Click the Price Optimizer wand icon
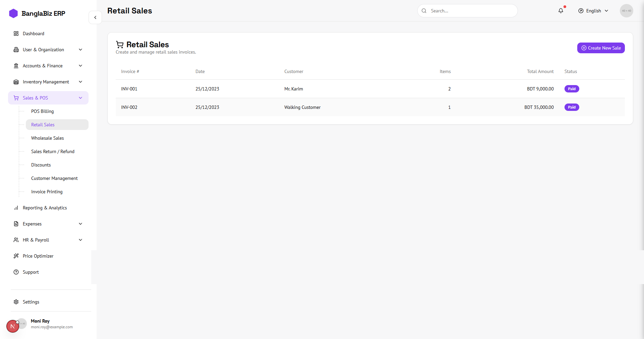 [16, 256]
